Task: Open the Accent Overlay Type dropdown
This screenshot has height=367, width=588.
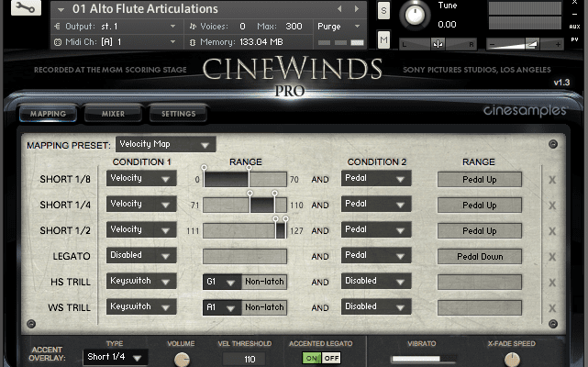Action: [x=115, y=357]
